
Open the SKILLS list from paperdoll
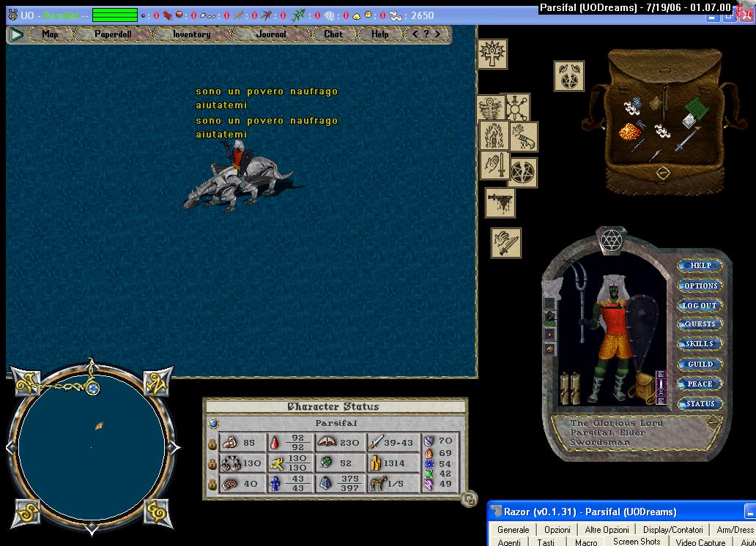[700, 343]
